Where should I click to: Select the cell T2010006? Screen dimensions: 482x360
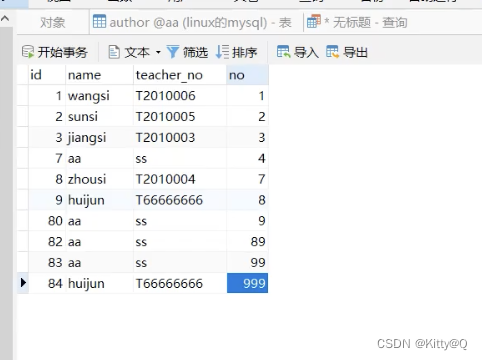pos(180,96)
